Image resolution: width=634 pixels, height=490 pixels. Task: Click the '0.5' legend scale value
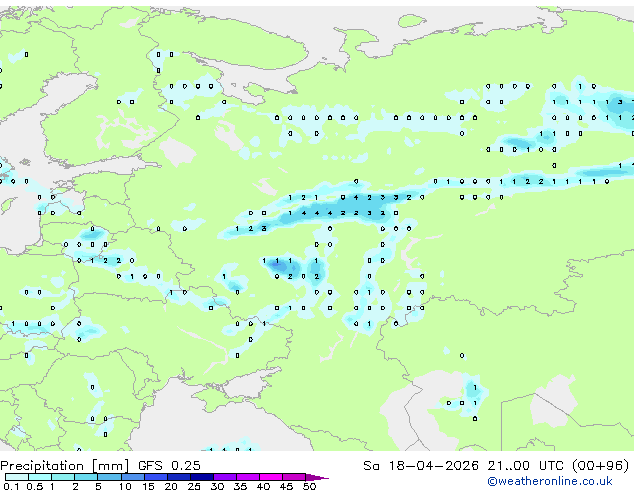coord(34,486)
